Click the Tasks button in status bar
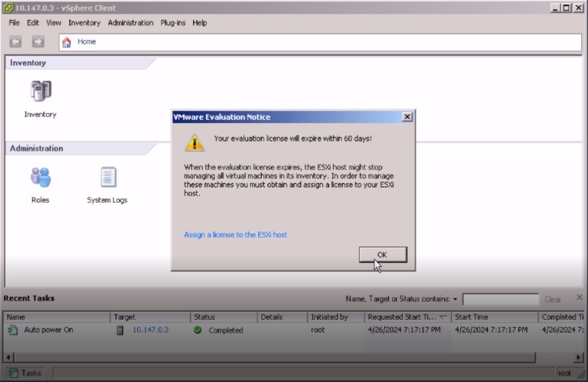 pos(25,373)
